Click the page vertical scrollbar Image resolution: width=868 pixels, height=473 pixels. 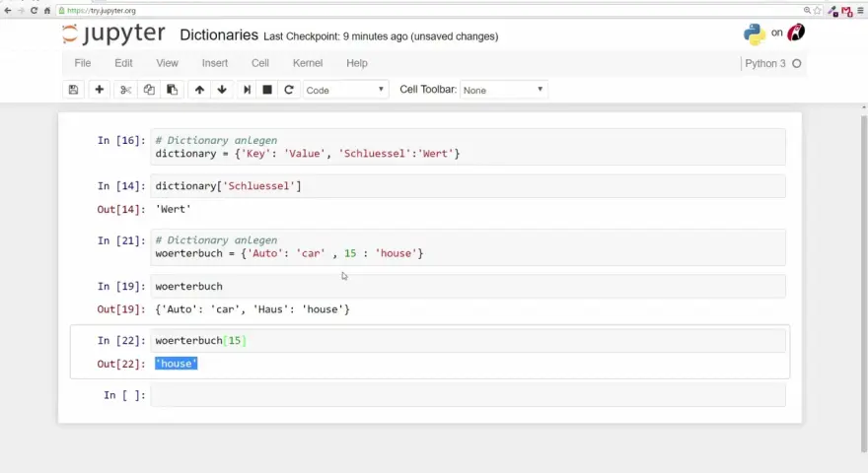(x=864, y=282)
